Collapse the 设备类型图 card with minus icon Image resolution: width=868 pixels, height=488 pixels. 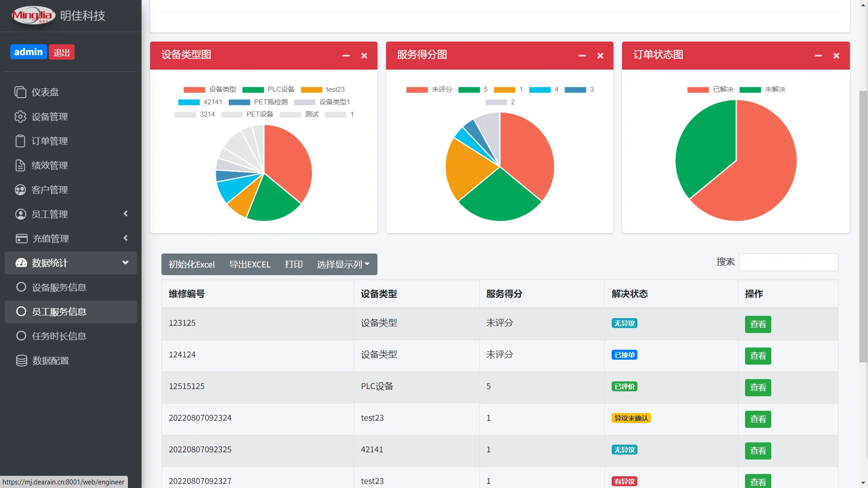346,56
